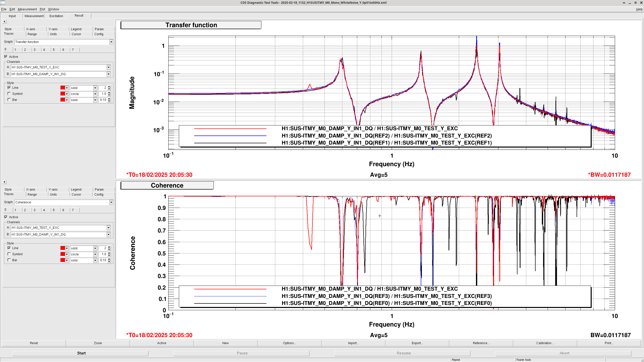Pick lower Bar color red swatch
The image size is (644, 362).
click(63, 260)
